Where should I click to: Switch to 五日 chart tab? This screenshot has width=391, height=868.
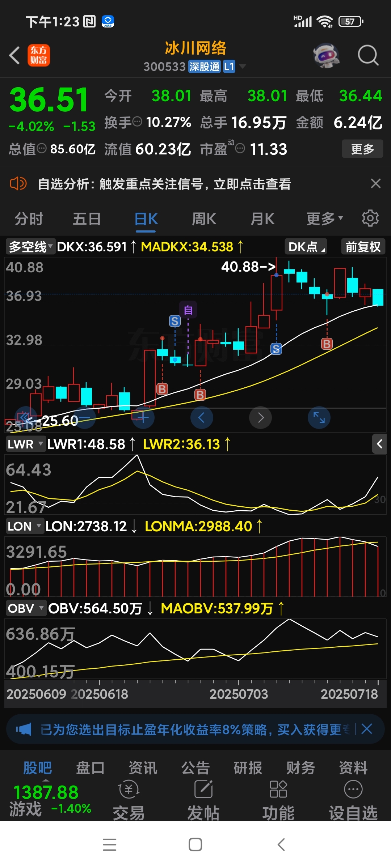[x=87, y=219]
